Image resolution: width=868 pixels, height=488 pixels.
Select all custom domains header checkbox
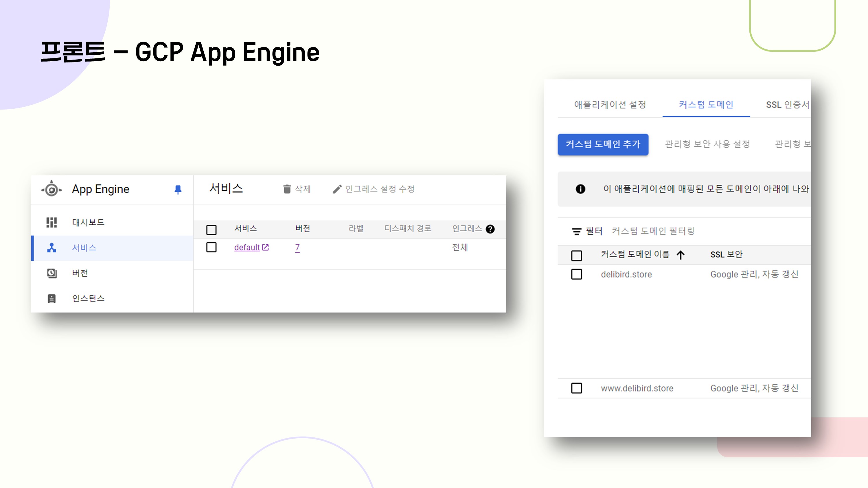pyautogui.click(x=577, y=255)
